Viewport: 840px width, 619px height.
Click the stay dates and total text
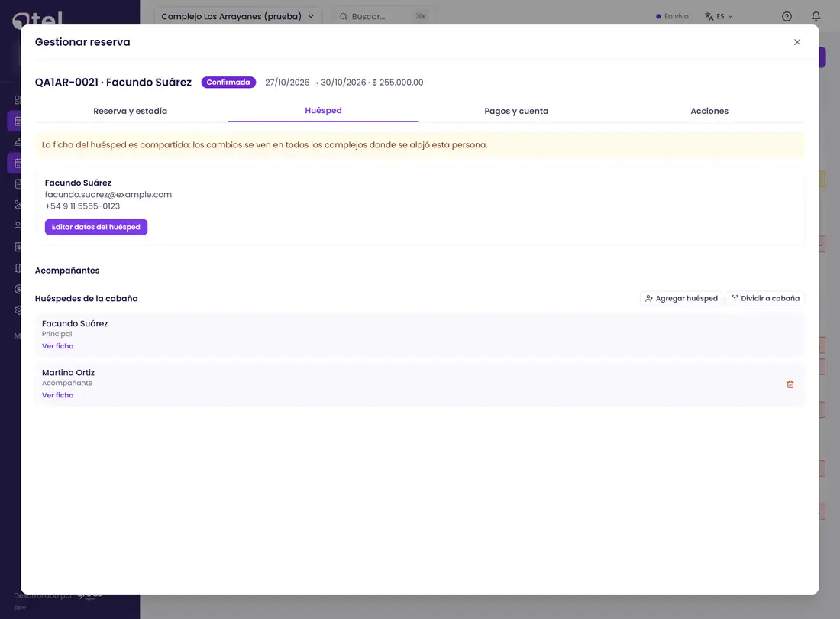pos(344,83)
